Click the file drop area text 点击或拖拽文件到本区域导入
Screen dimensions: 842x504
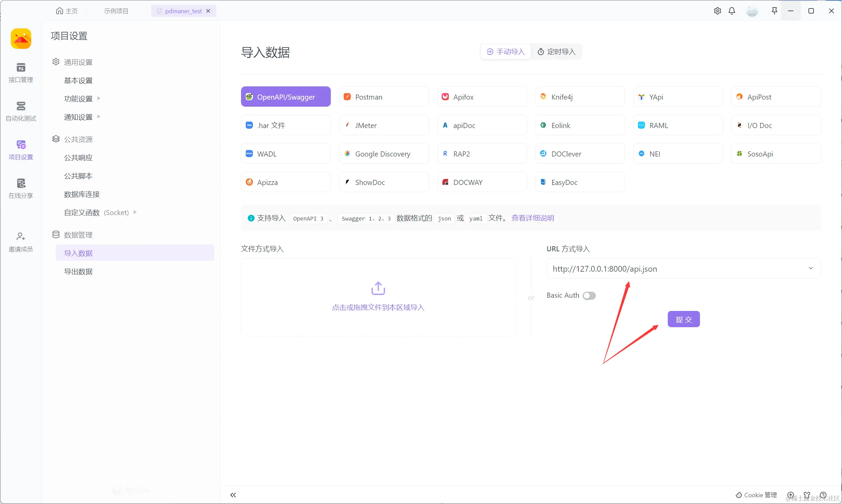pos(378,307)
